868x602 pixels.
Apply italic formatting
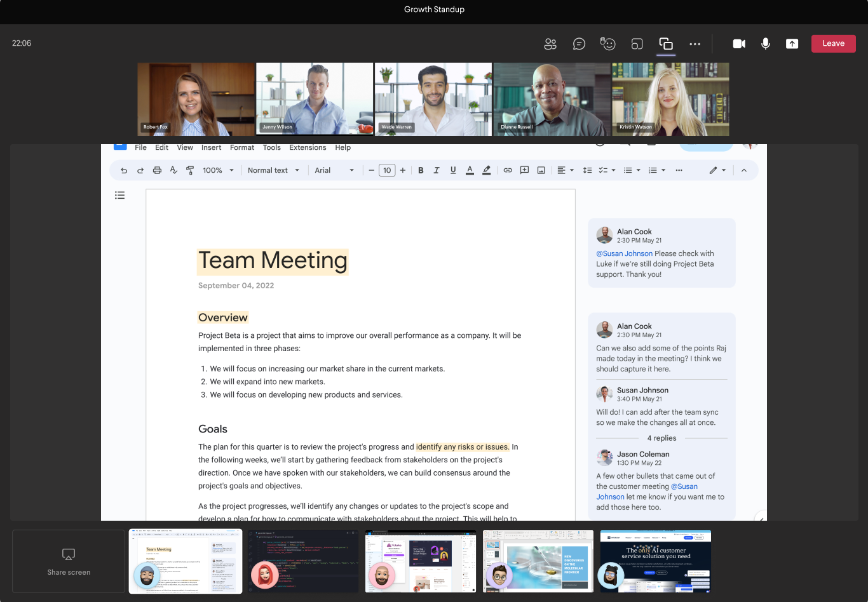(x=437, y=170)
